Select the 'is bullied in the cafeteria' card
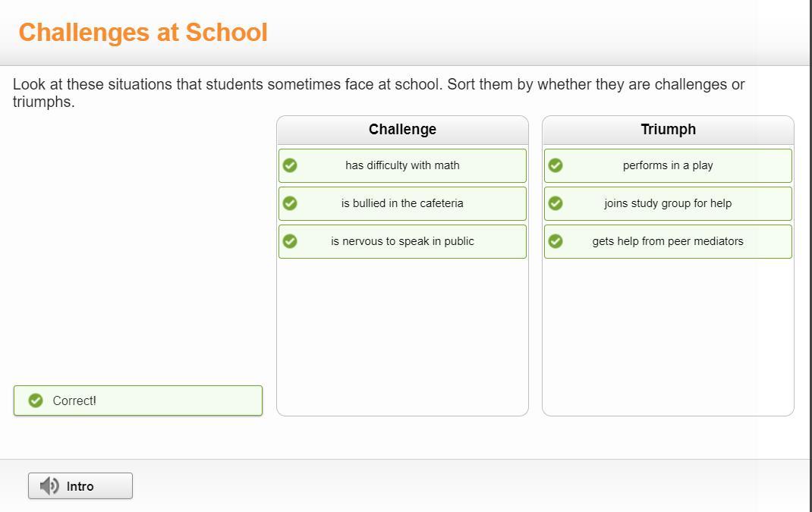This screenshot has width=812, height=512. pos(402,203)
